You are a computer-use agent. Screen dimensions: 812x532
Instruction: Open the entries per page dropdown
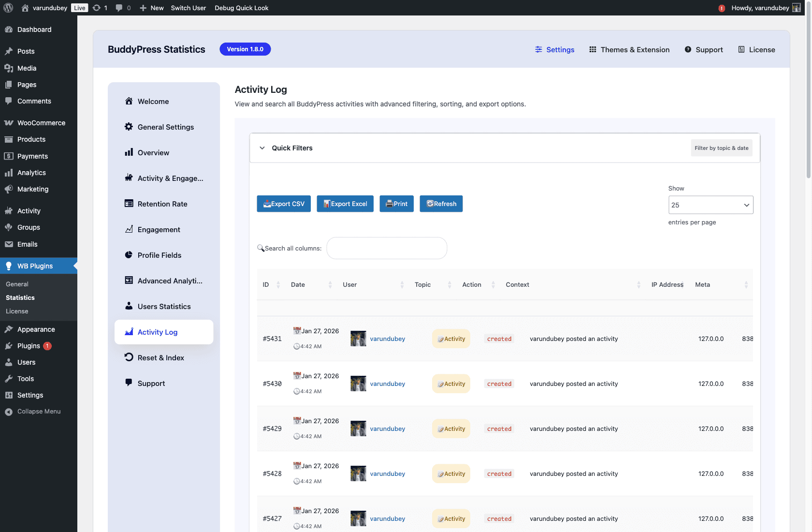coord(710,205)
